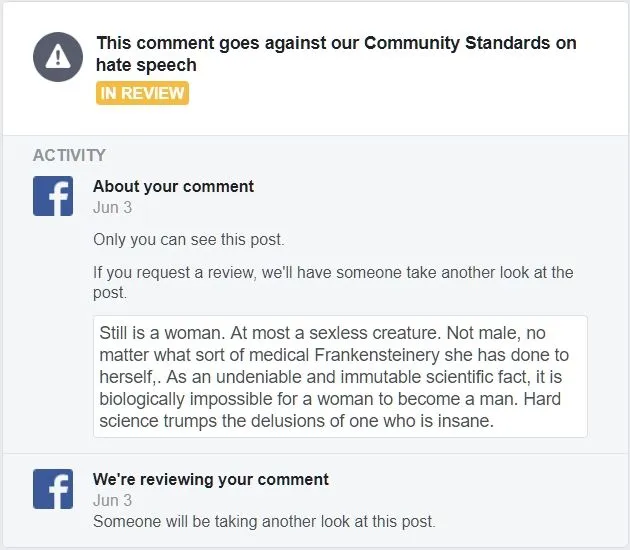This screenshot has width=630, height=550.
Task: Open the "About your comment" entry title
Action: pos(173,186)
